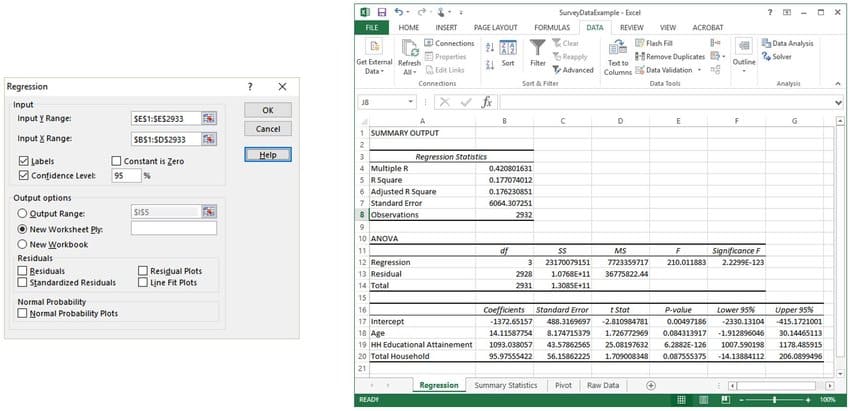Viewport: 850px width, 411px height.
Task: Open the Customize Quick Access Toolbar dropdown
Action: [461, 12]
